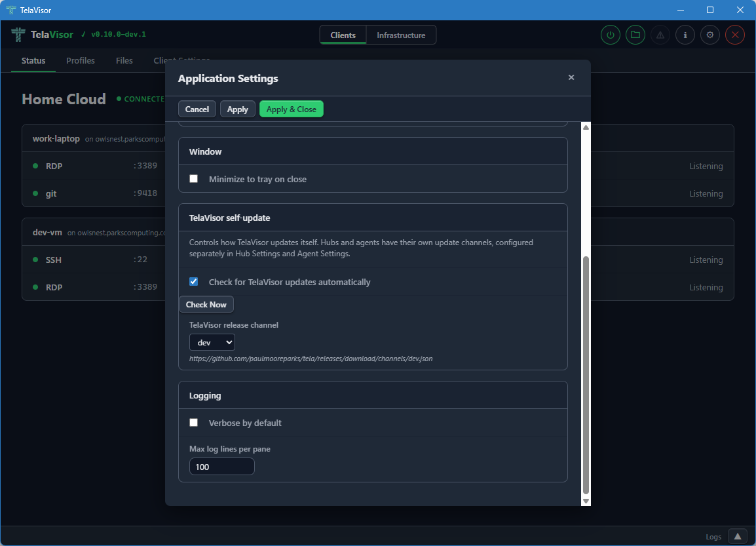Cancel the Application Settings changes
This screenshot has width=756, height=546.
point(197,109)
